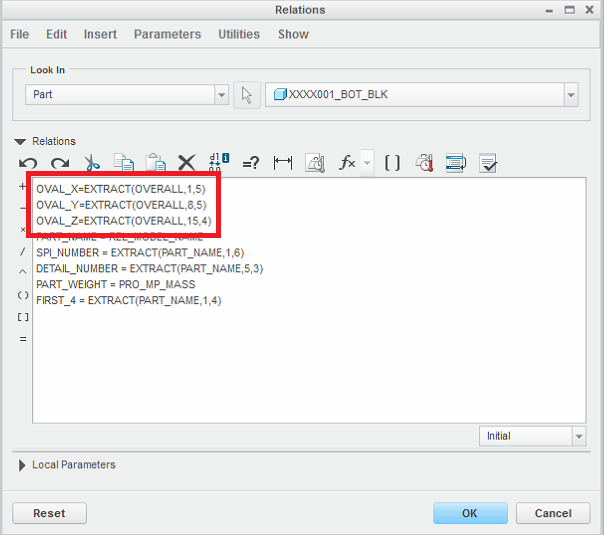Copy relations with Copy icon
Viewport: 604px width, 535px height.
click(x=124, y=163)
